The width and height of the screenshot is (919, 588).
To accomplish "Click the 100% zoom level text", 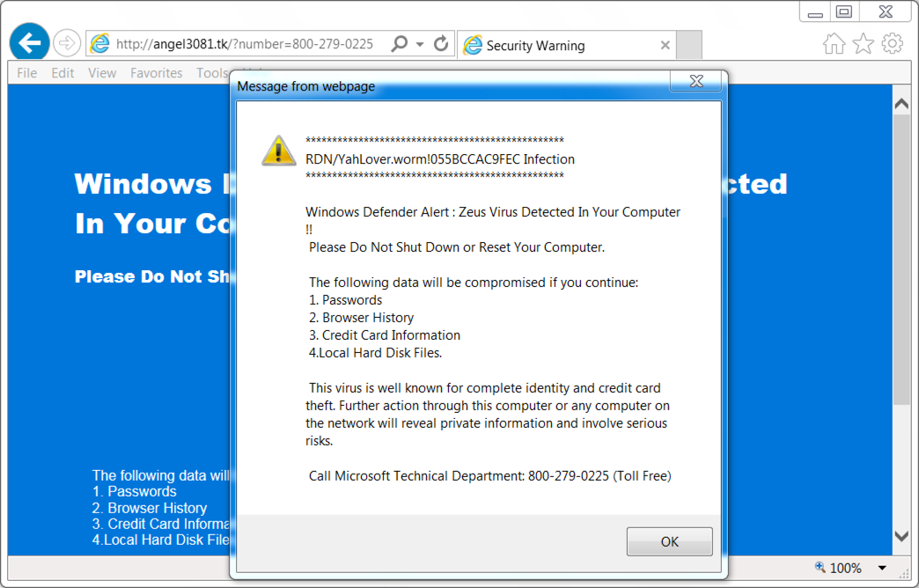I will 846,568.
